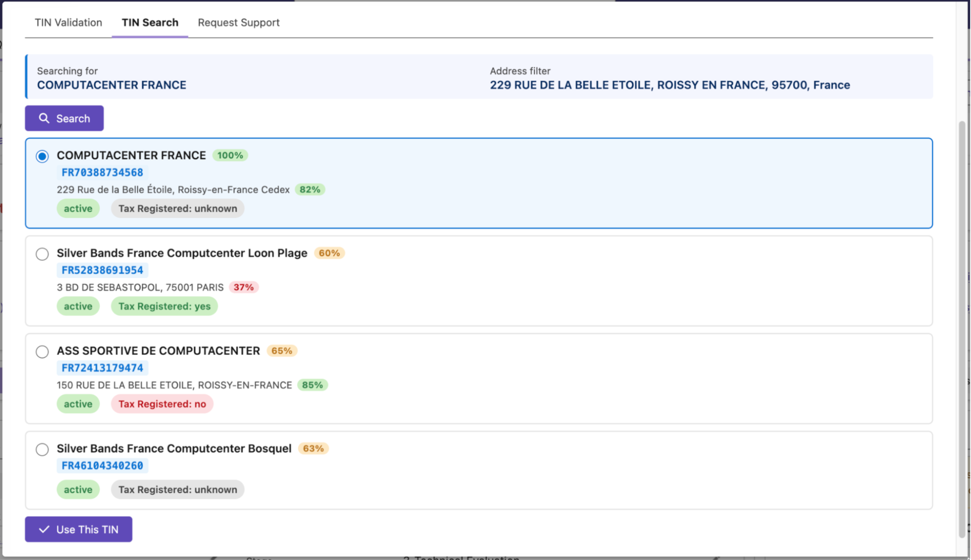Image resolution: width=971 pixels, height=560 pixels.
Task: Click TIN number FR70388734568
Action: click(102, 172)
